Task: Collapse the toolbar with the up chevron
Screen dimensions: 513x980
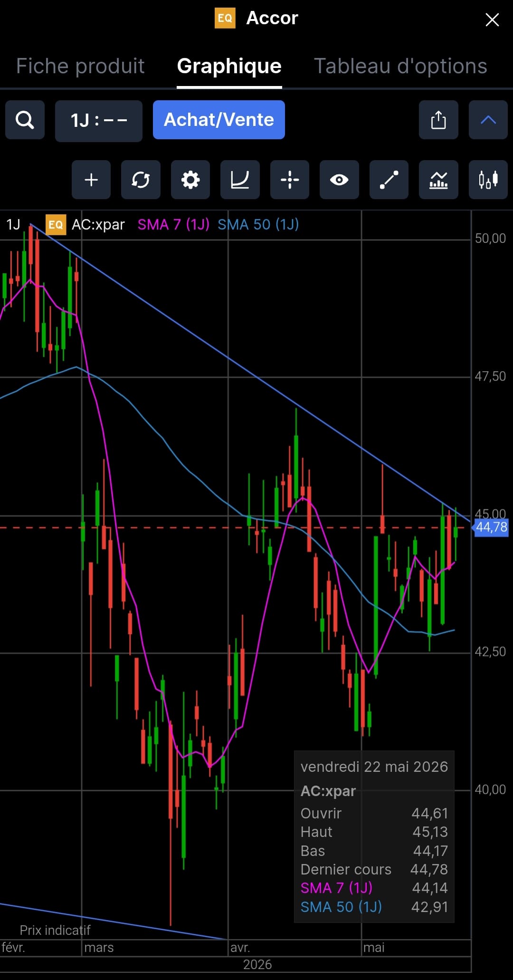Action: (x=488, y=120)
